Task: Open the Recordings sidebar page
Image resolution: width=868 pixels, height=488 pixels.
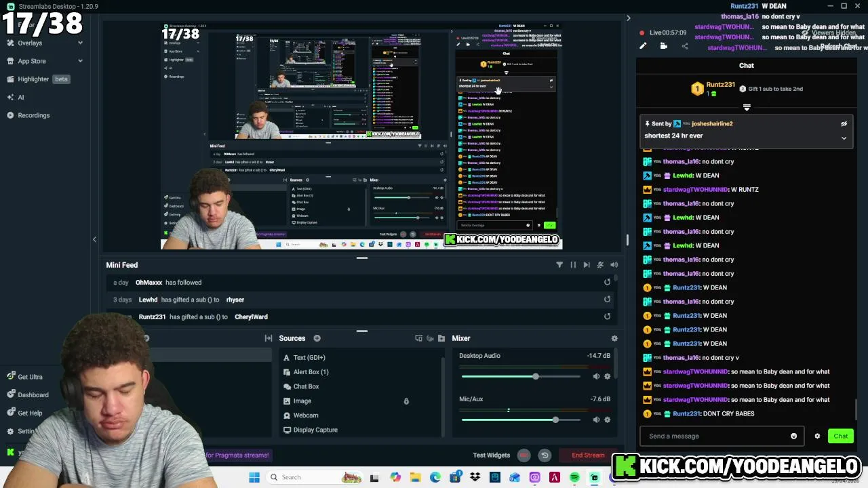Action: (33, 115)
